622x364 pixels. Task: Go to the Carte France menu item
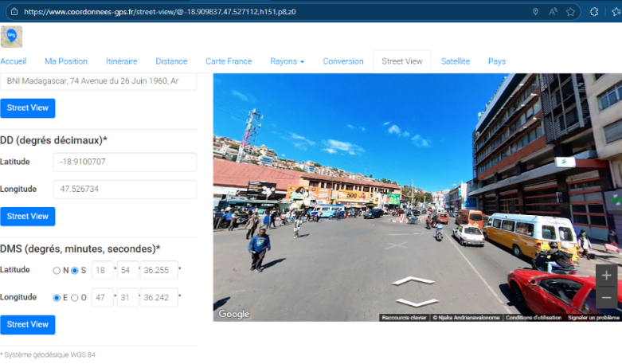[x=229, y=61]
